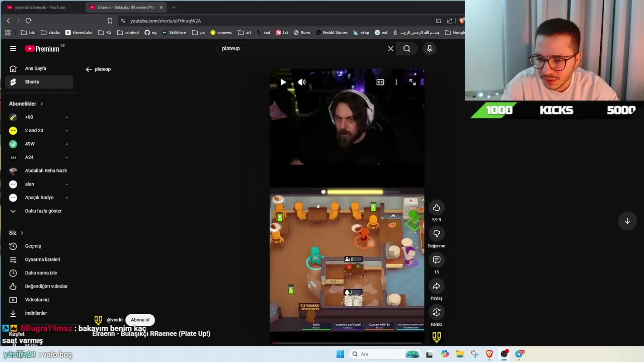644x362 pixels.
Task: Open the Windows Start menu
Action: click(340, 354)
